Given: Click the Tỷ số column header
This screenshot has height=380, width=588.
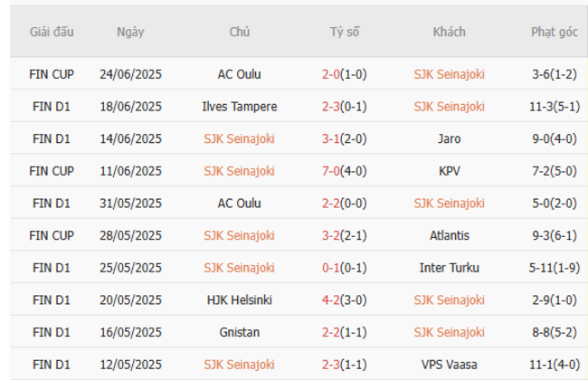Looking at the screenshot, I should pyautogui.click(x=344, y=33).
